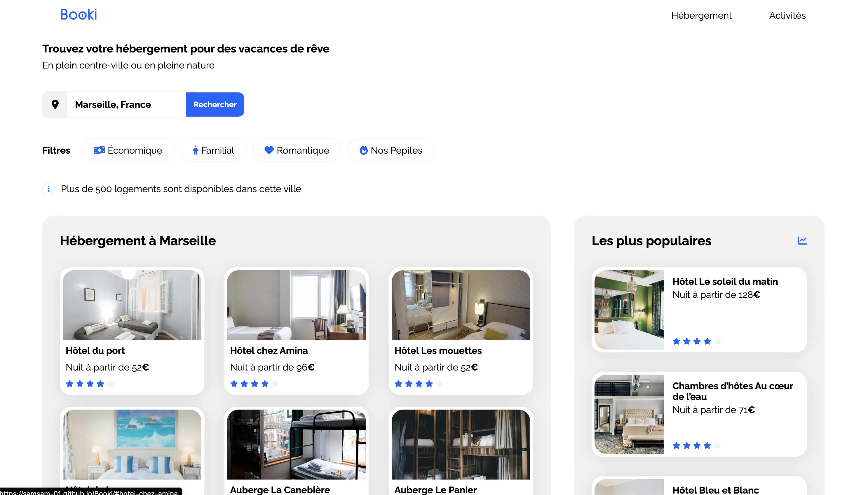Click the heart icon in Romantique filter
This screenshot has height=495, width=868.
(269, 150)
